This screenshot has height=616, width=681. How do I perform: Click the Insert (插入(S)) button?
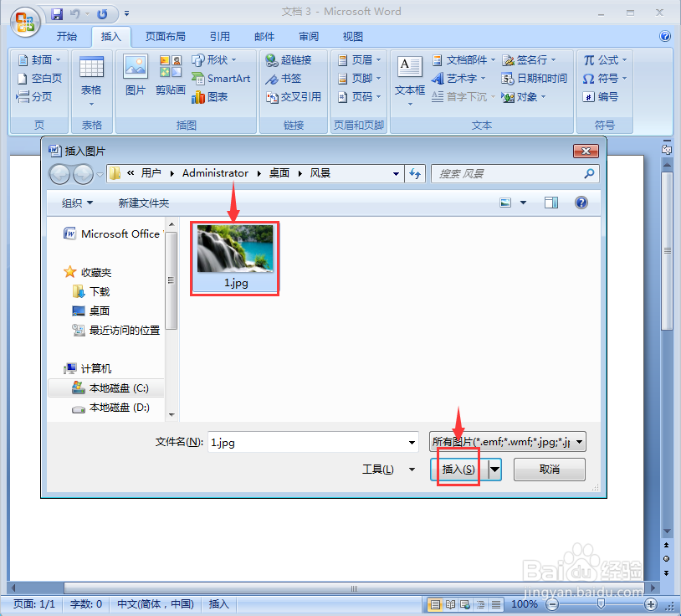coord(459,470)
